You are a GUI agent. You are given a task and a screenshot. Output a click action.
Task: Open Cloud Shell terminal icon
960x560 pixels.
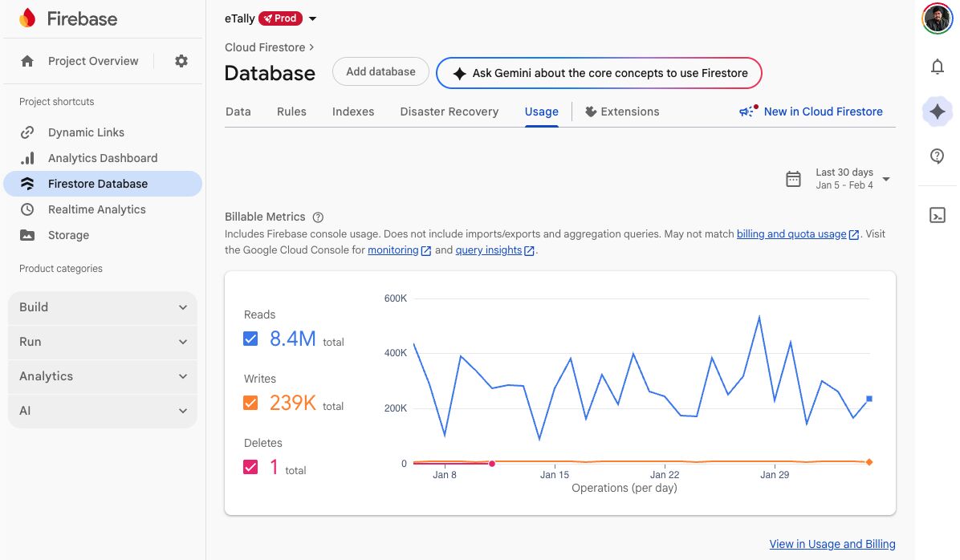[937, 215]
